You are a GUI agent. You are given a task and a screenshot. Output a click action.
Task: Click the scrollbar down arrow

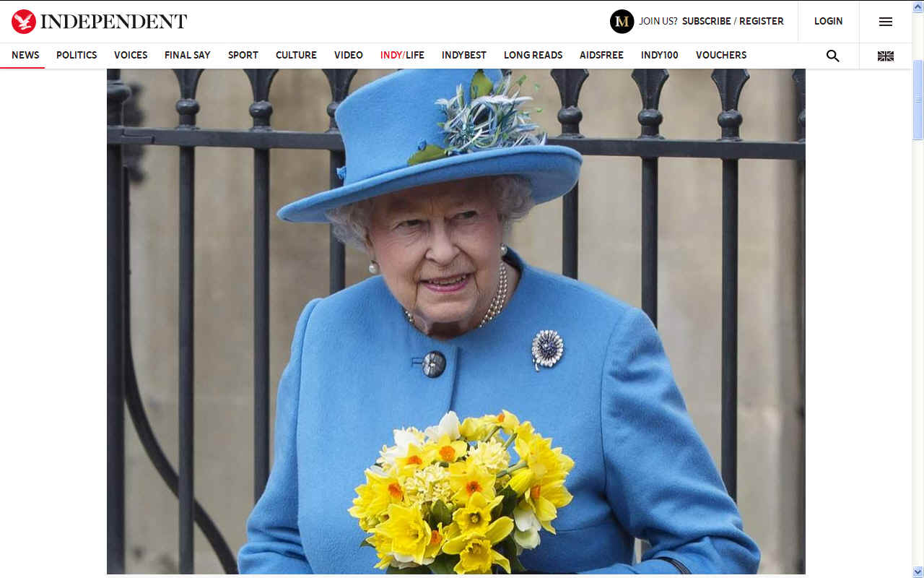[918, 571]
